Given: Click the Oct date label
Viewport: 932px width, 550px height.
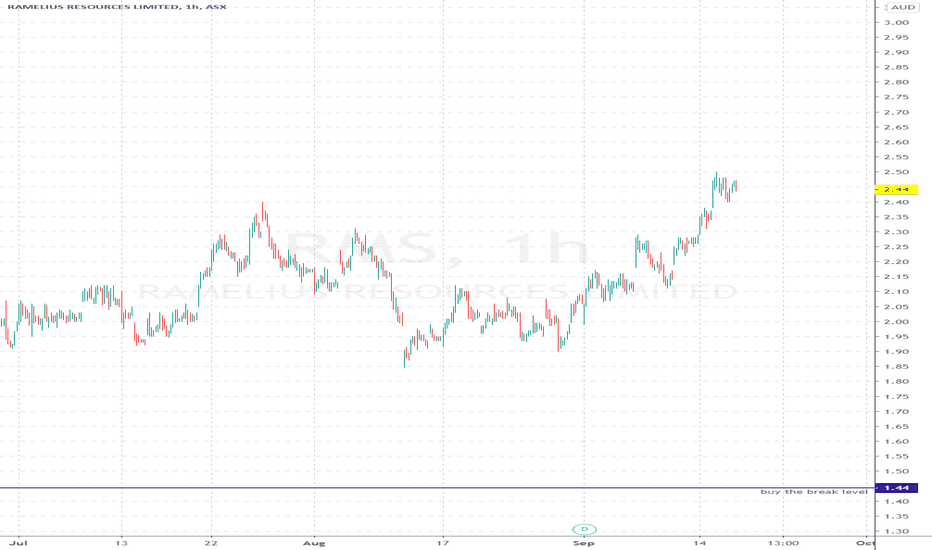Looking at the screenshot, I should click(x=865, y=543).
